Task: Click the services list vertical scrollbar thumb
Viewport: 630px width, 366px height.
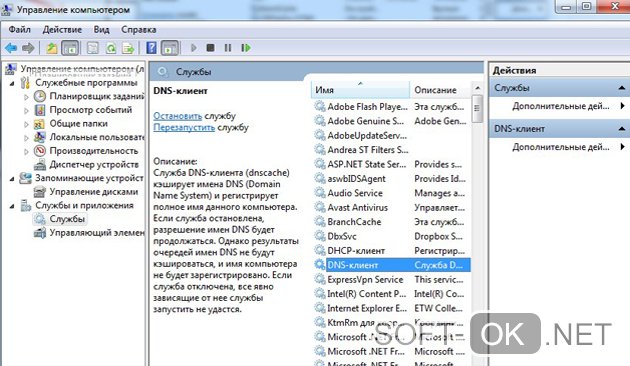Action: point(477,108)
